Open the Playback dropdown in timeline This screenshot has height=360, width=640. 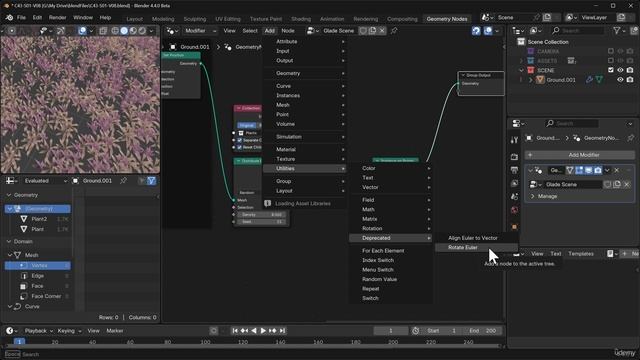[38, 331]
